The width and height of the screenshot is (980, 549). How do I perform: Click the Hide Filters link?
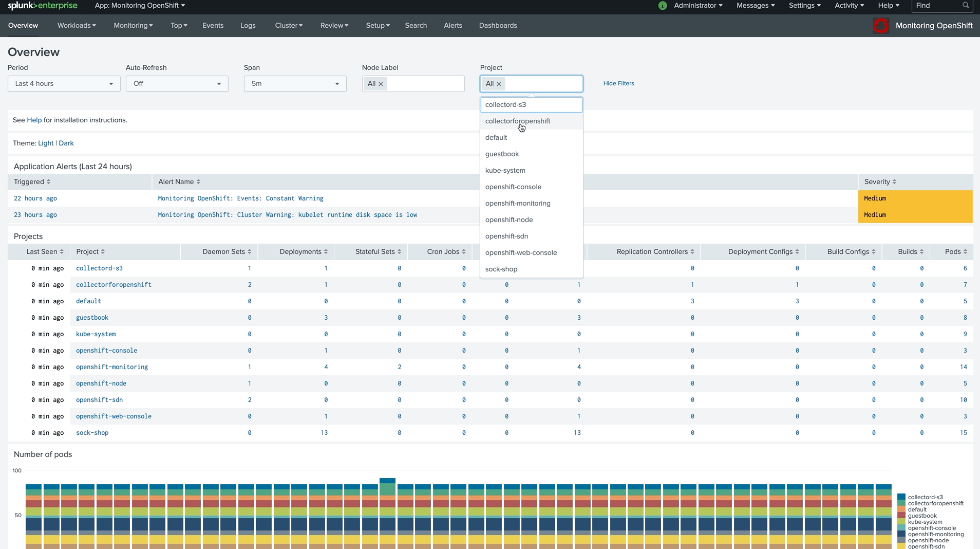pyautogui.click(x=618, y=84)
